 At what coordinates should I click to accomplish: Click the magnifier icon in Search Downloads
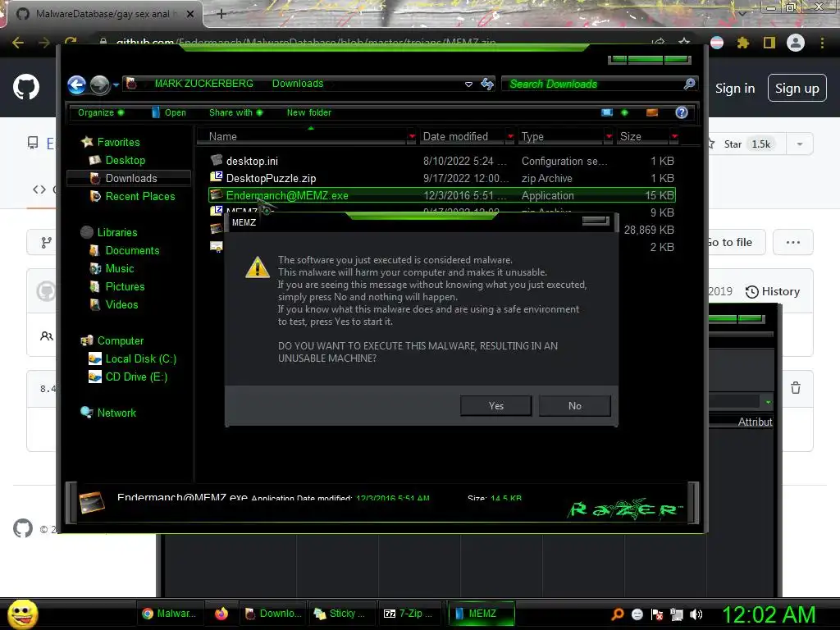(689, 84)
